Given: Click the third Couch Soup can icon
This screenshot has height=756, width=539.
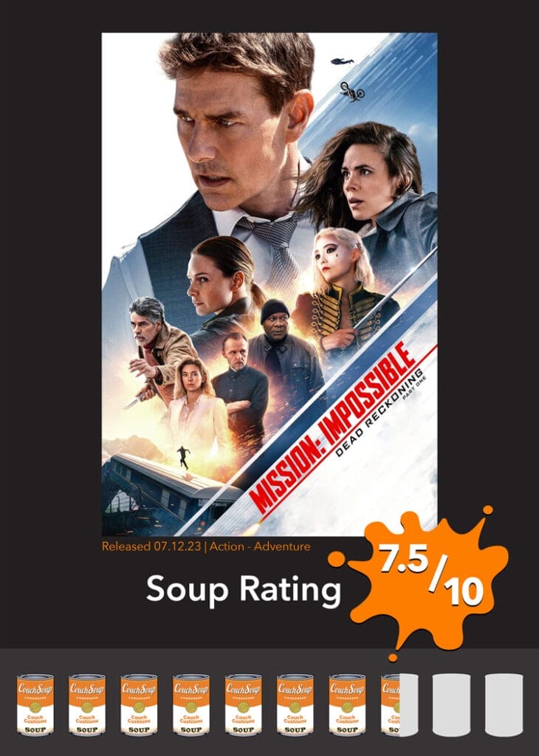Looking at the screenshot, I should [x=139, y=704].
